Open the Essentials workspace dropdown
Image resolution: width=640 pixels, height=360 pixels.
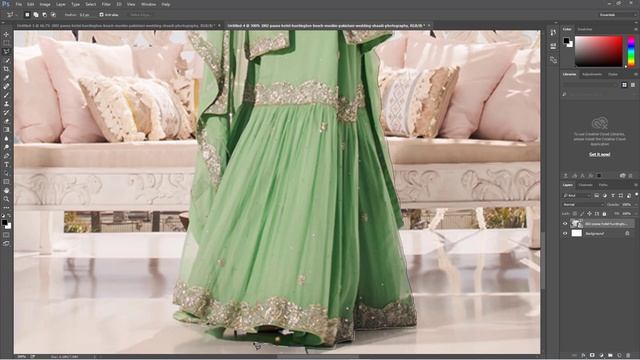coord(618,15)
